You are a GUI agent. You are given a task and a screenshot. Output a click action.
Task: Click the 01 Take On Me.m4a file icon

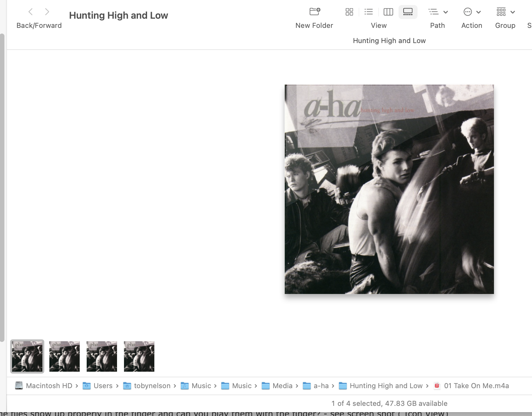pyautogui.click(x=437, y=386)
